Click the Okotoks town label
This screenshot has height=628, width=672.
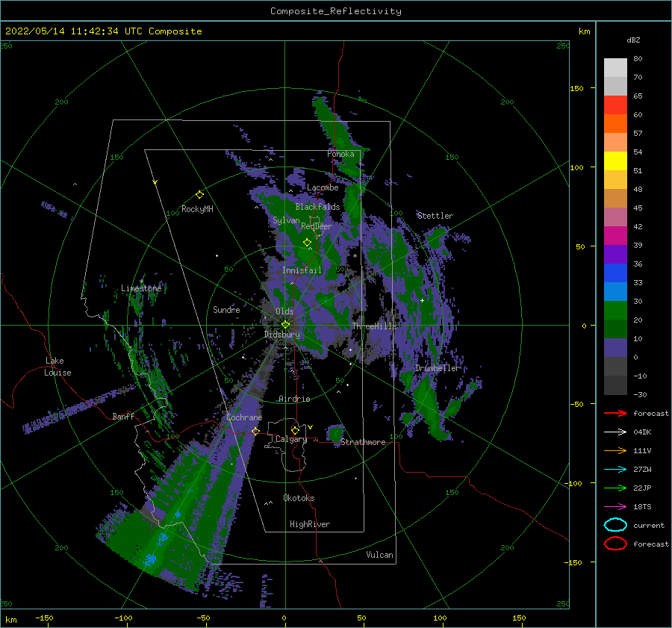tap(299, 498)
